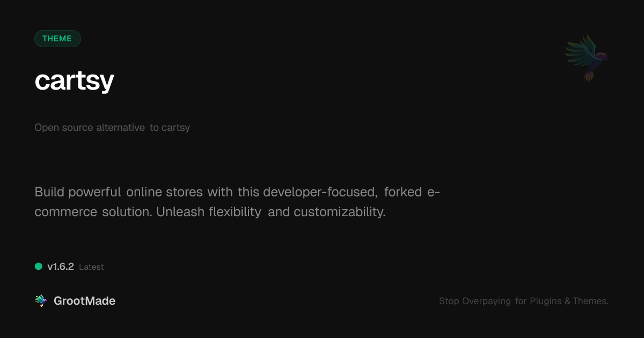Click the large bird logo top right

pyautogui.click(x=586, y=57)
